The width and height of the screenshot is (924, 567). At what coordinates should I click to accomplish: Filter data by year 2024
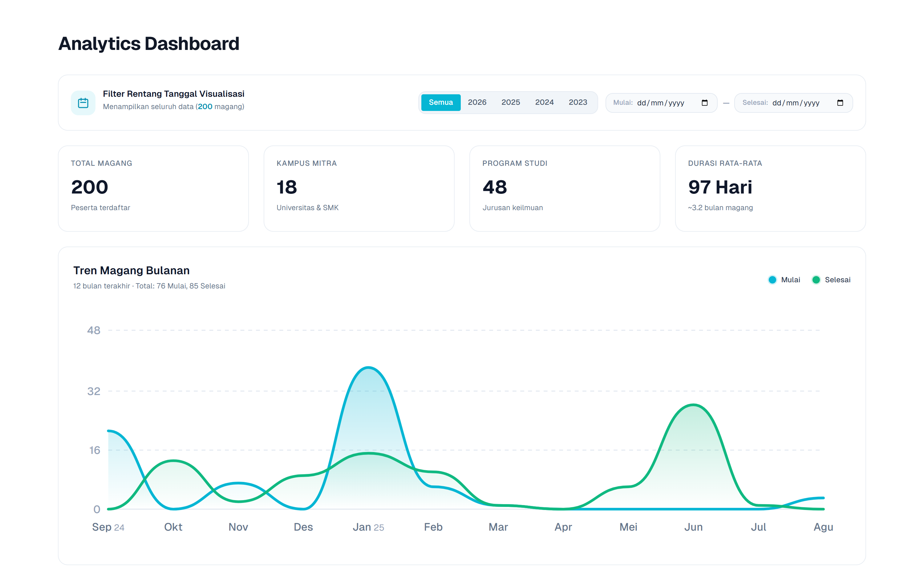coord(544,102)
